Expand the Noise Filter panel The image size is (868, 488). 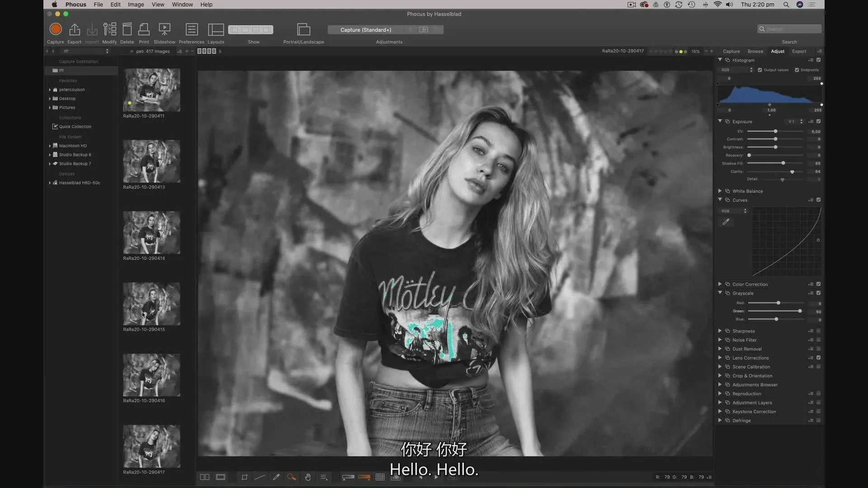(x=720, y=340)
